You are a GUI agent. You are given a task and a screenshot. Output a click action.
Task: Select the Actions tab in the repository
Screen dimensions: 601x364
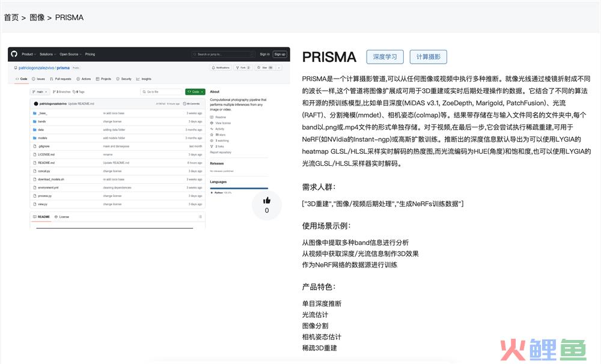tap(84, 79)
